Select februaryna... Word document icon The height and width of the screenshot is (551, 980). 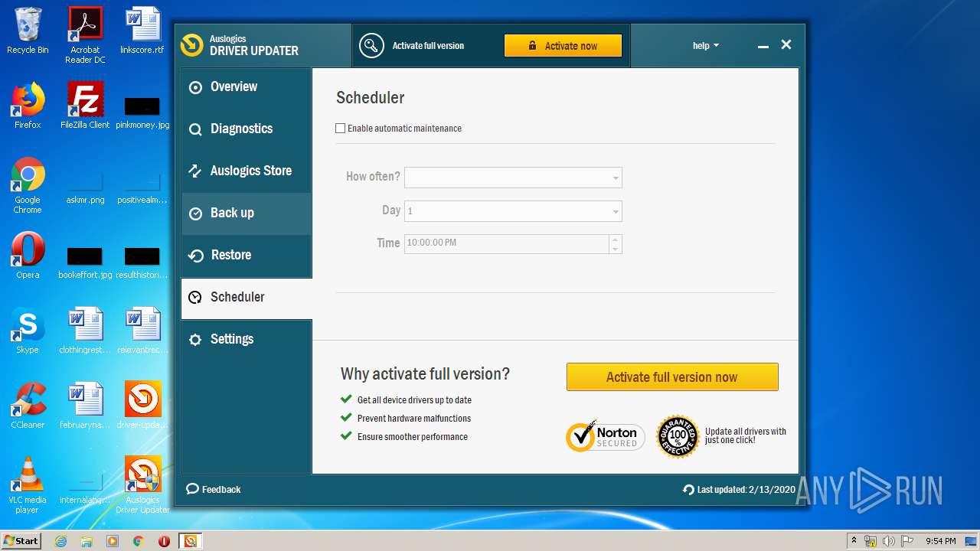85,406
